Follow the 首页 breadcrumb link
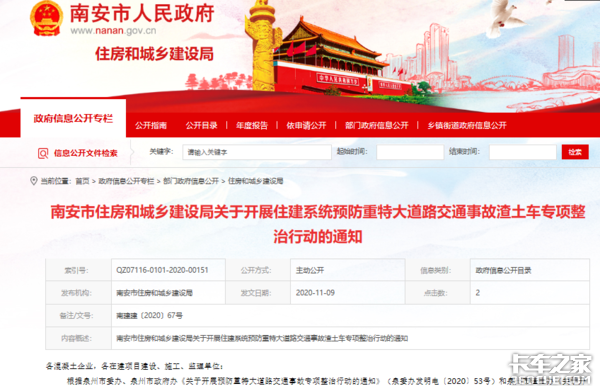 click(x=82, y=181)
